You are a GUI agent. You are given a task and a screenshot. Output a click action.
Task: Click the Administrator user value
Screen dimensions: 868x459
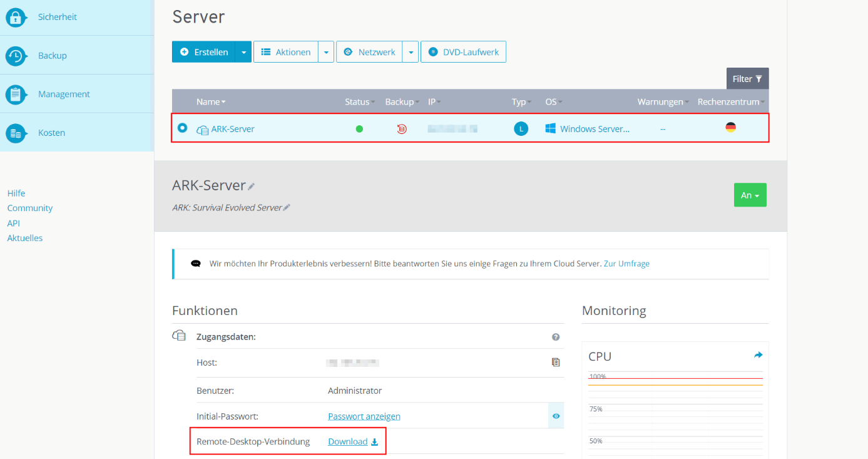pyautogui.click(x=355, y=390)
